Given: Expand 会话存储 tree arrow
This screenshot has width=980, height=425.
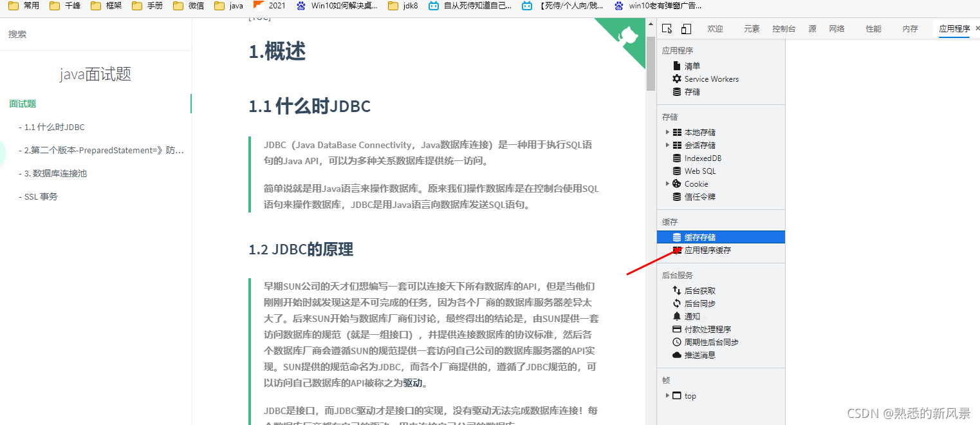Looking at the screenshot, I should click(667, 145).
